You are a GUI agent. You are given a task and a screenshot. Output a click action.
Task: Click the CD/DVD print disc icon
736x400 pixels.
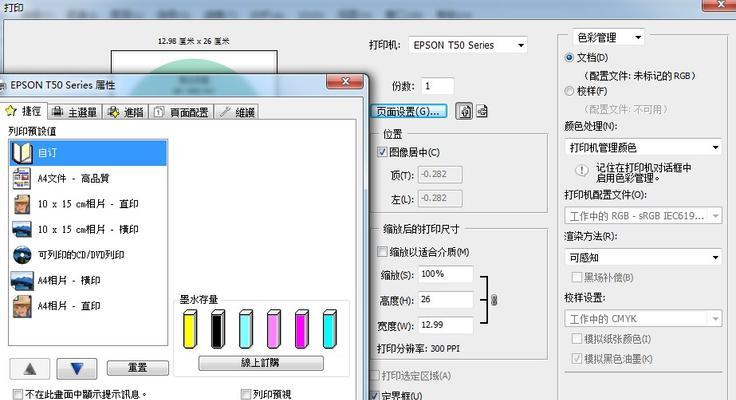pyautogui.click(x=22, y=255)
